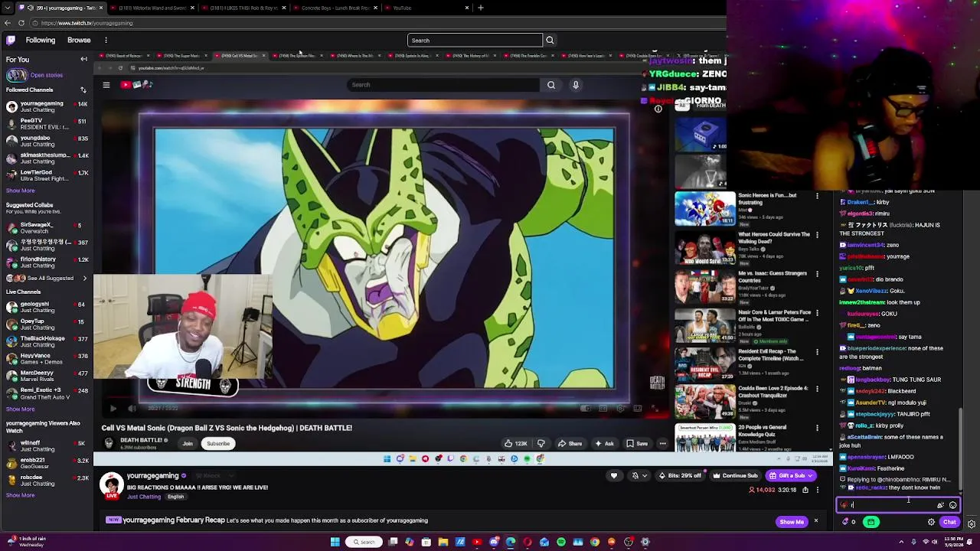Click the Twitch logo home icon
The width and height of the screenshot is (980, 551).
click(x=11, y=40)
